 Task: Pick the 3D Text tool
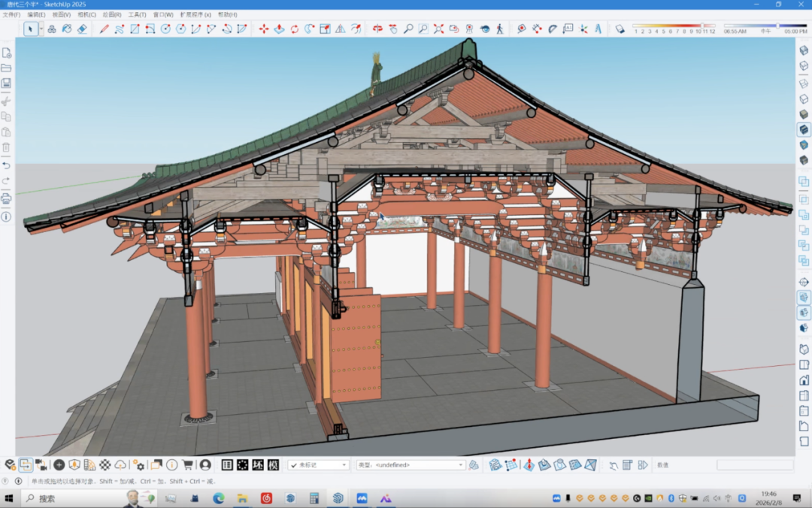click(x=598, y=29)
